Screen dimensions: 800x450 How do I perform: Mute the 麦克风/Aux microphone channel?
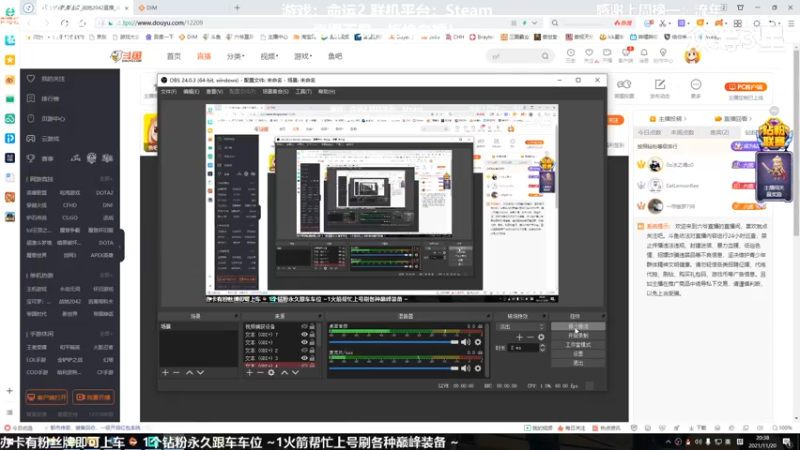click(x=466, y=368)
